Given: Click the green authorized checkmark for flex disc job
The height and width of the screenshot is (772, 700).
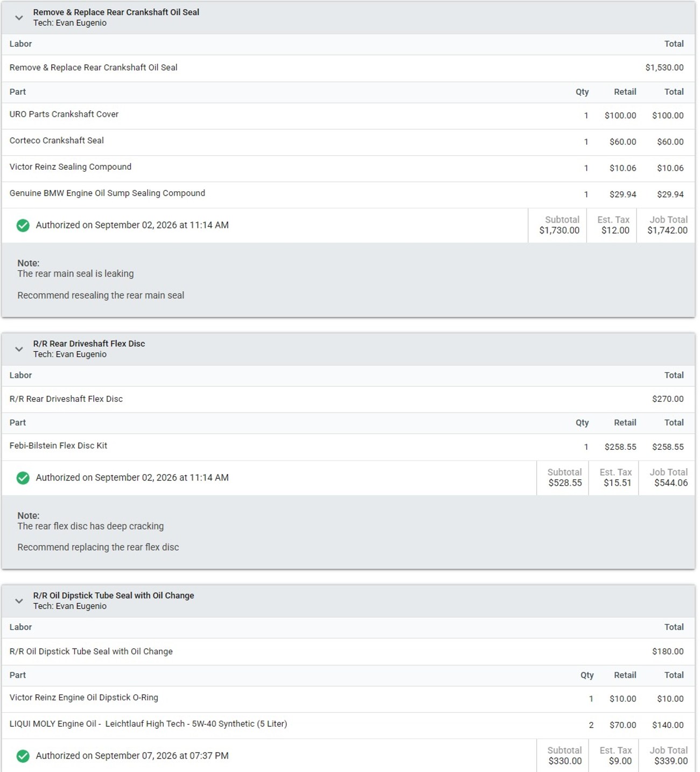Looking at the screenshot, I should click(23, 478).
